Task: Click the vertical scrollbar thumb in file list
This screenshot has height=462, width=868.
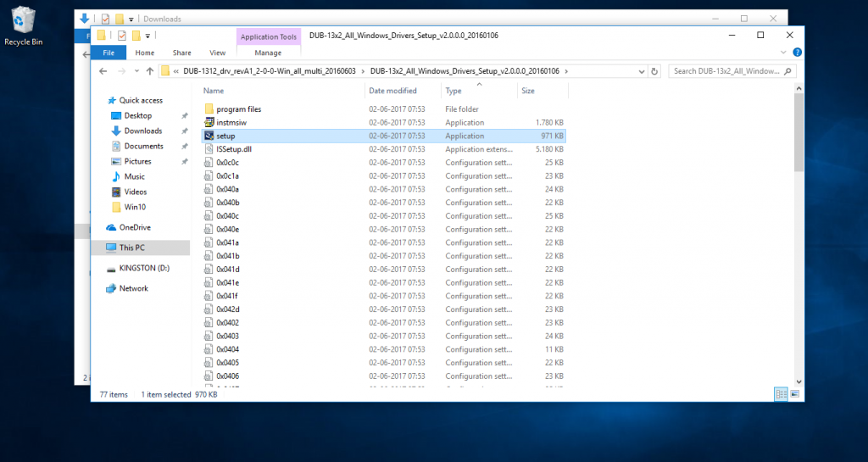Action: point(798,132)
